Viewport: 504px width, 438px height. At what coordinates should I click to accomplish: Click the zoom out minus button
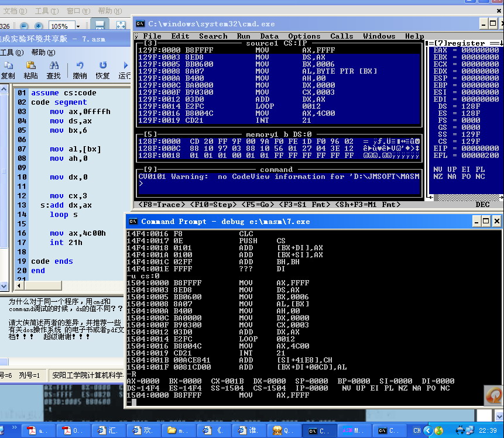pyautogui.click(x=24, y=26)
